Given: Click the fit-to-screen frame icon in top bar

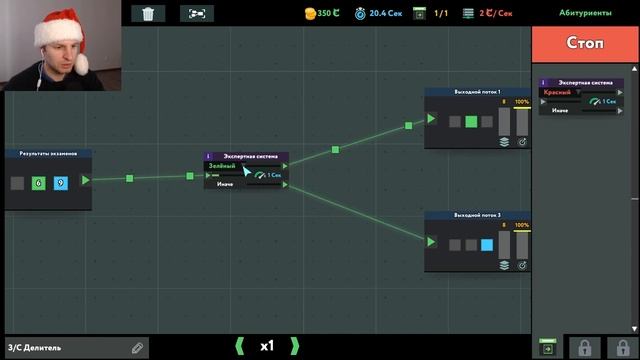Looking at the screenshot, I should click(197, 14).
